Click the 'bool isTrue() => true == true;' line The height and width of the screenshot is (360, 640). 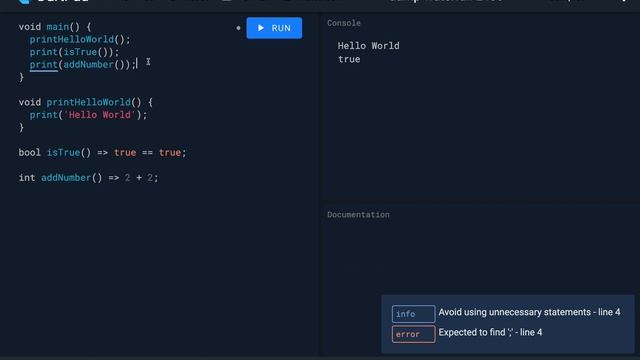click(x=102, y=153)
